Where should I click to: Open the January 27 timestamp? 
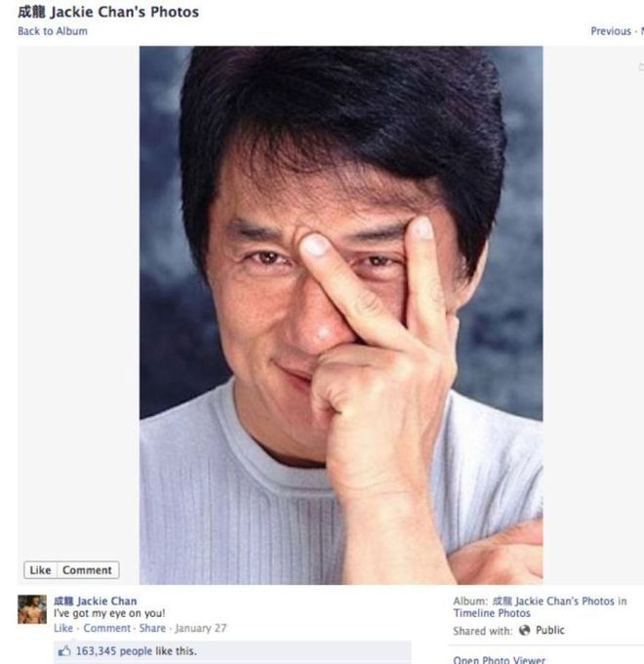click(201, 628)
